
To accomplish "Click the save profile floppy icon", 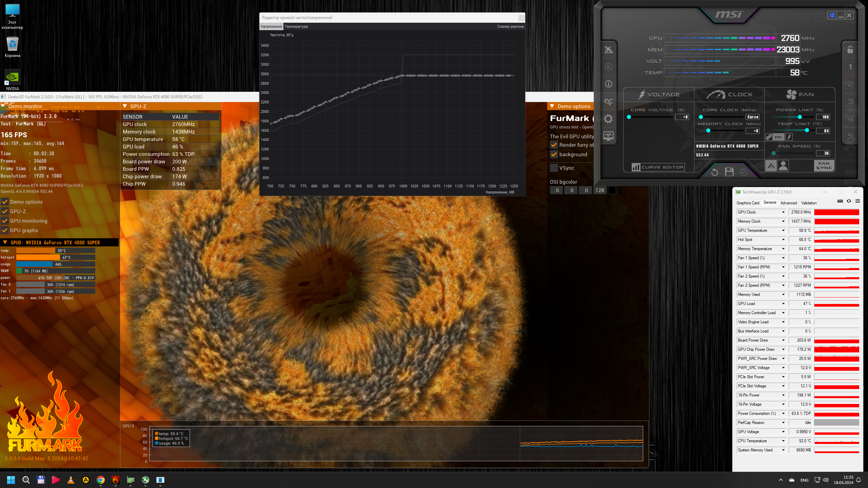I will click(x=729, y=172).
